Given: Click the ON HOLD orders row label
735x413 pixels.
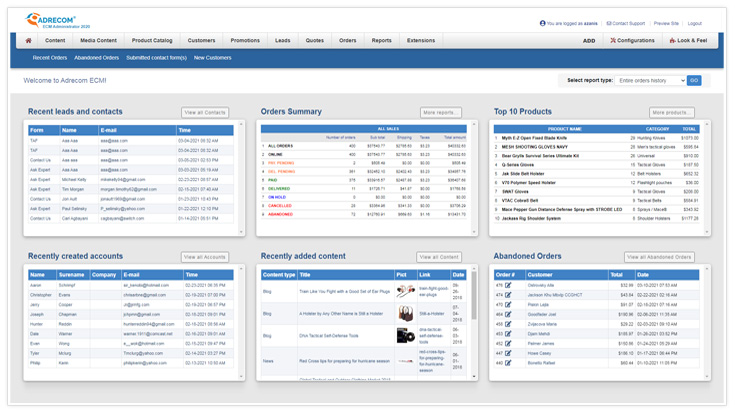Looking at the screenshot, I should point(277,197).
